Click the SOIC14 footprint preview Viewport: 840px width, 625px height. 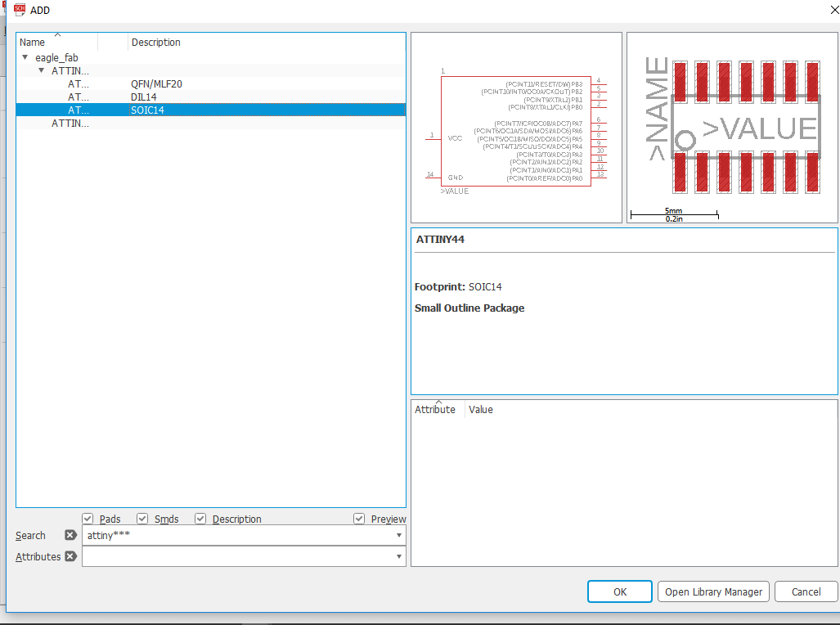(x=732, y=128)
